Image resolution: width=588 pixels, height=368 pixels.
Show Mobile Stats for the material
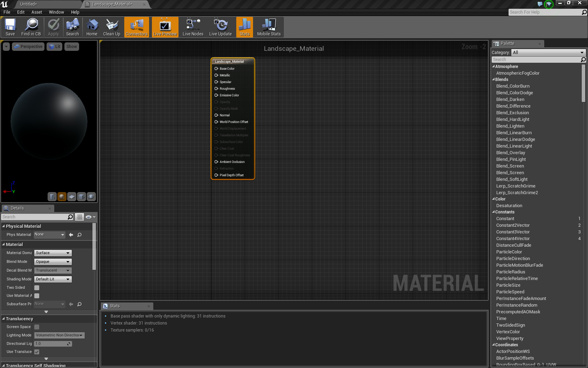(x=268, y=27)
